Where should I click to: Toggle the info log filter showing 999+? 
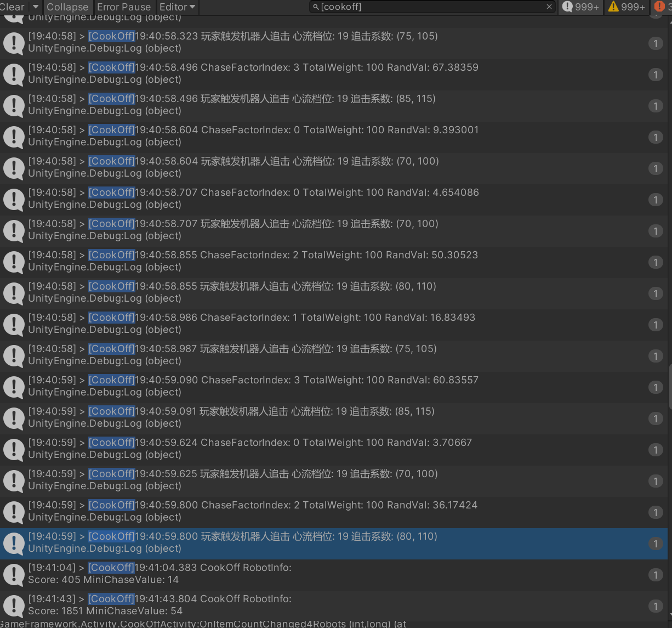(x=580, y=7)
